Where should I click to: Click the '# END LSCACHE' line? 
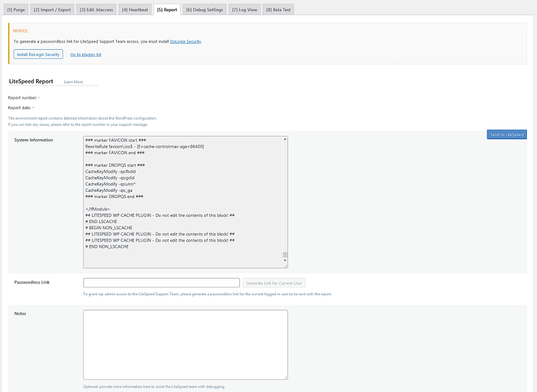[x=101, y=221]
